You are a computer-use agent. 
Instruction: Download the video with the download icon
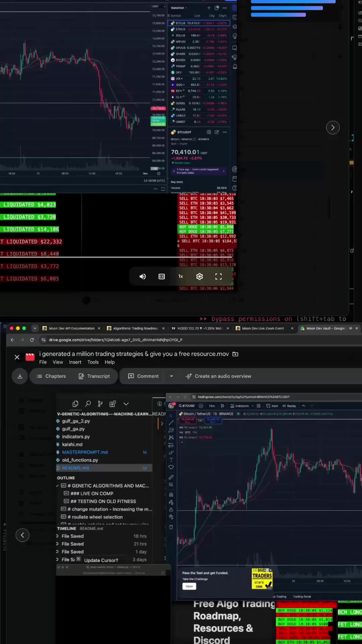[x=20, y=376]
